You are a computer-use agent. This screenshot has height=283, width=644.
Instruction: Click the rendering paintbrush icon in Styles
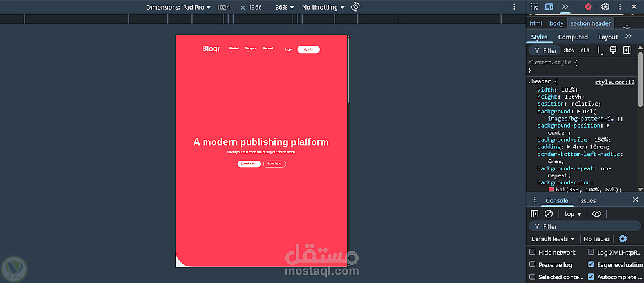(613, 50)
